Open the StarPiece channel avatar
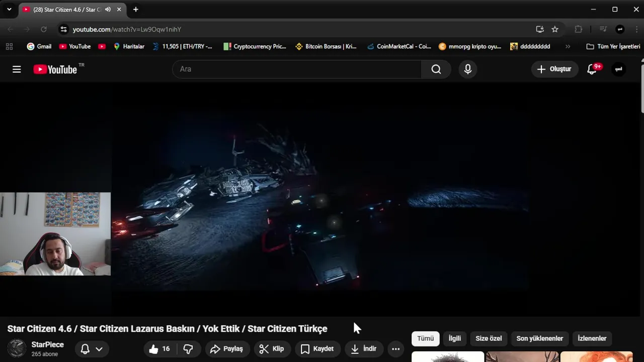 (17, 348)
